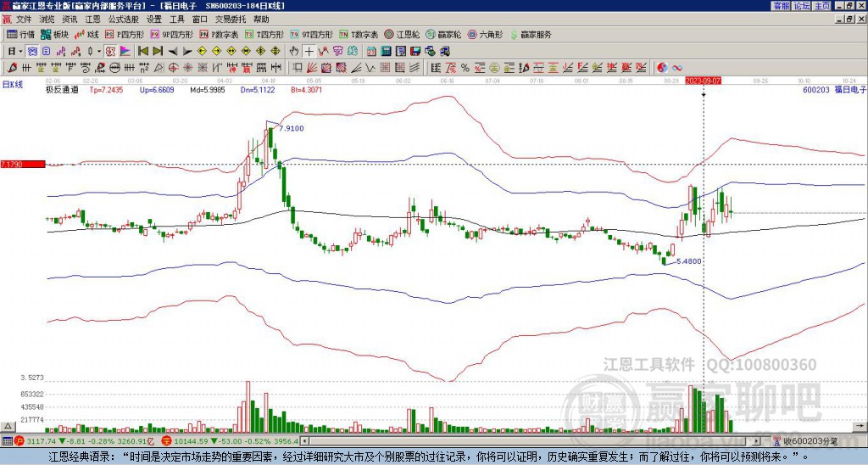Open the 工具 menu

176,20
